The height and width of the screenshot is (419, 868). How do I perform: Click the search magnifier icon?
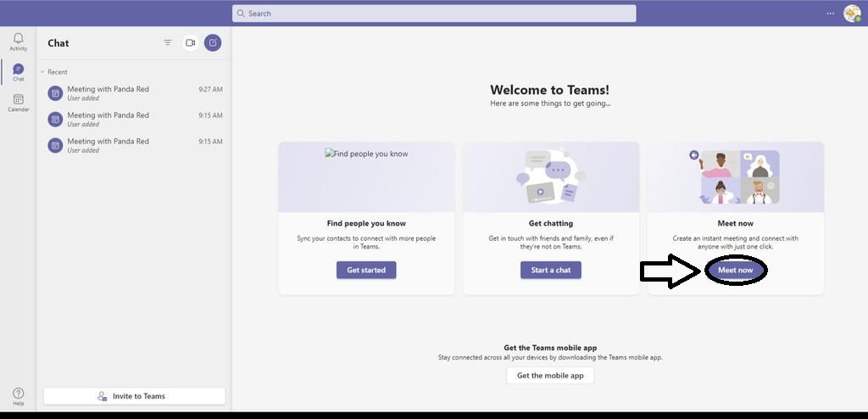[241, 14]
